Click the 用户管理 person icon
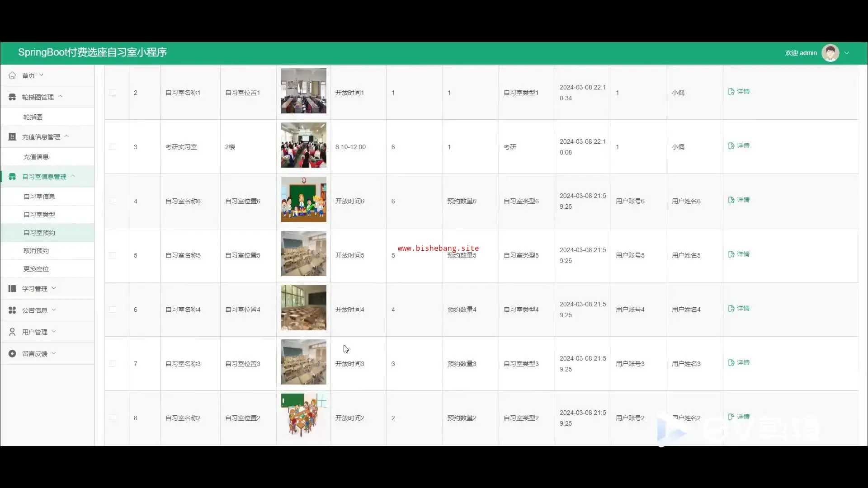868x488 pixels. coord(12,332)
